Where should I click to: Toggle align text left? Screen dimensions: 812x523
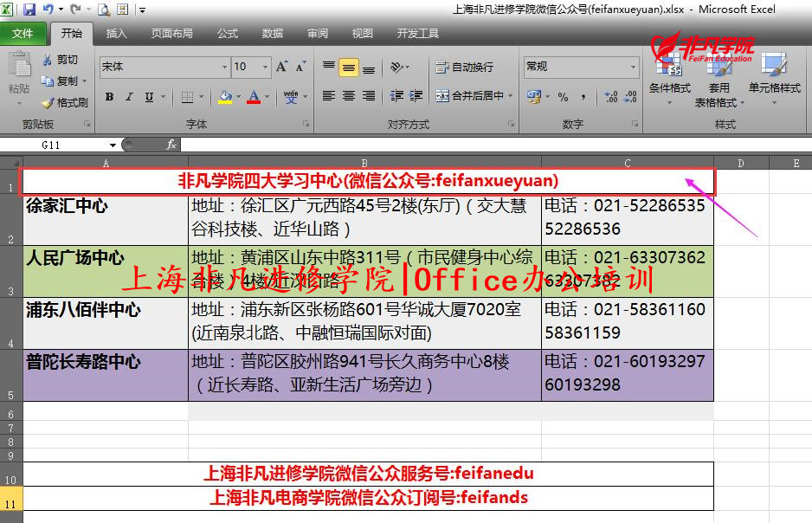pos(329,96)
